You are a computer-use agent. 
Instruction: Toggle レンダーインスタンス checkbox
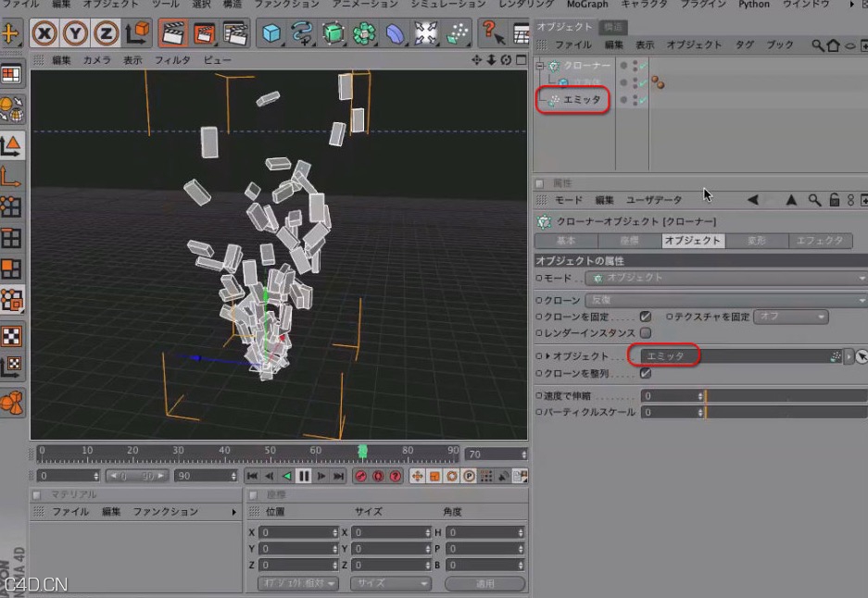pyautogui.click(x=646, y=333)
